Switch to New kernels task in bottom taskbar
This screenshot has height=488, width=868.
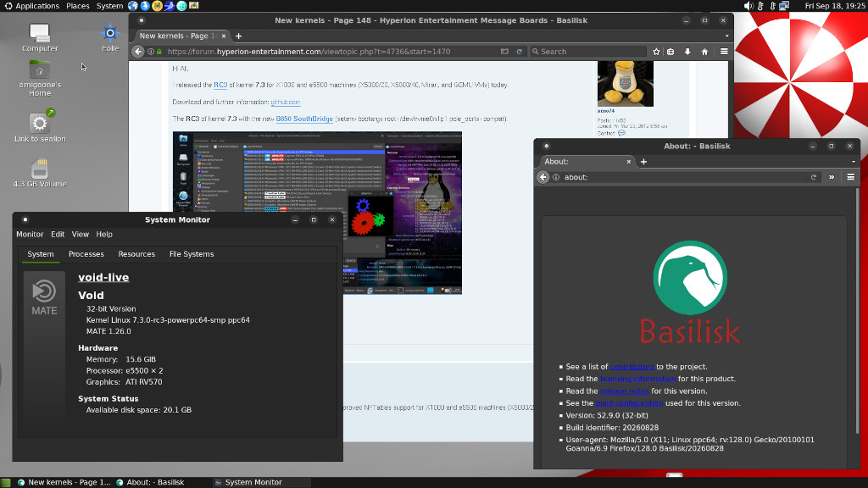(x=64, y=482)
